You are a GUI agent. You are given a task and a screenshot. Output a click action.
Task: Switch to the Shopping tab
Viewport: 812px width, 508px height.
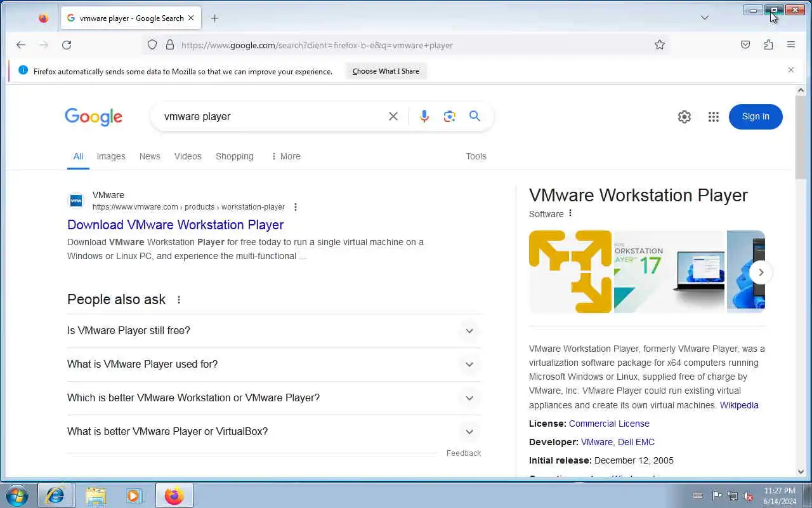click(x=234, y=156)
